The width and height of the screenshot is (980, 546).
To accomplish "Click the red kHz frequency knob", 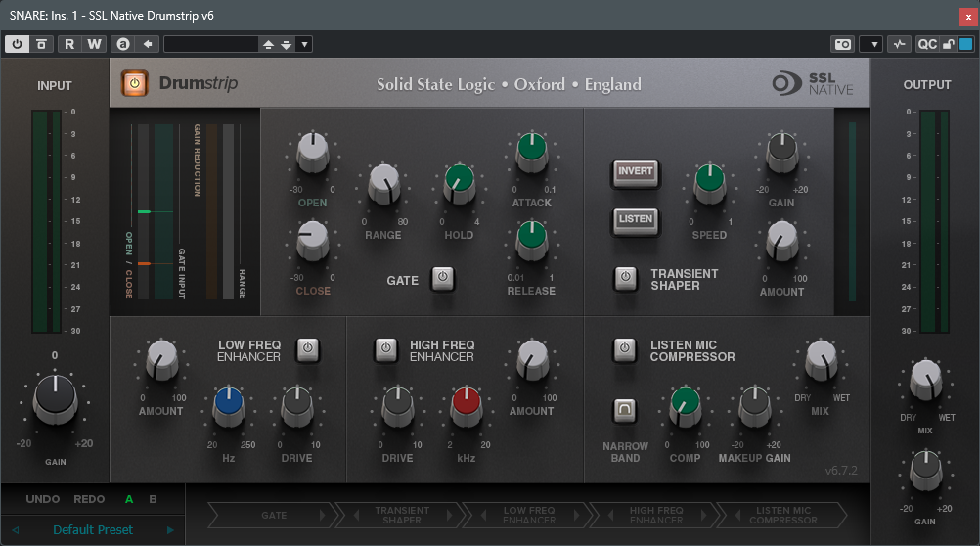I will [x=467, y=405].
